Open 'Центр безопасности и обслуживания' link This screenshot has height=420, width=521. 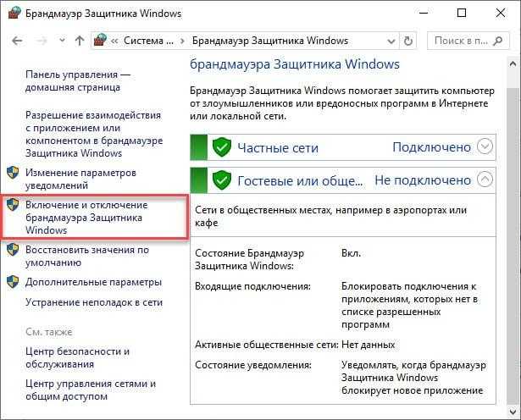point(77,357)
